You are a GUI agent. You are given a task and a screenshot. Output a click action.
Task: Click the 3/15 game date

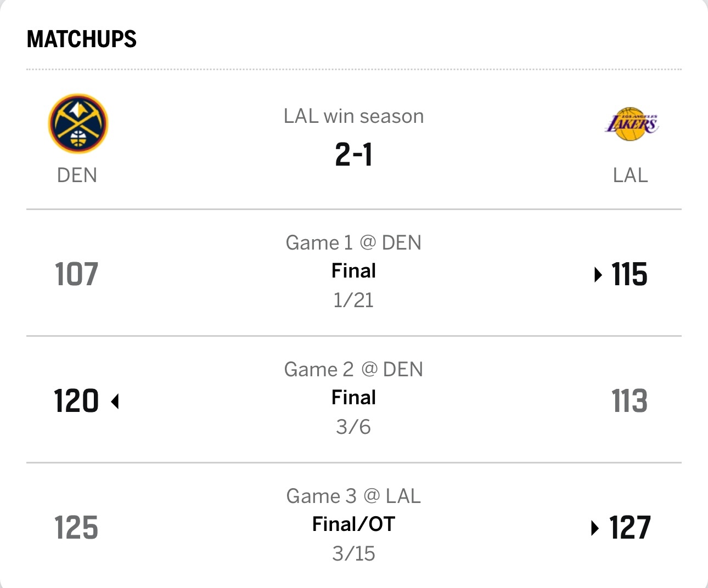tap(353, 553)
